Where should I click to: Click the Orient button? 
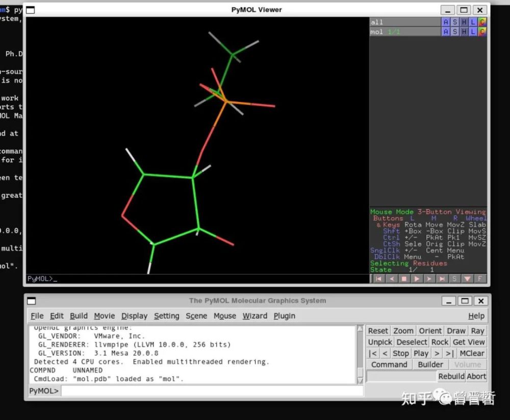coord(430,331)
